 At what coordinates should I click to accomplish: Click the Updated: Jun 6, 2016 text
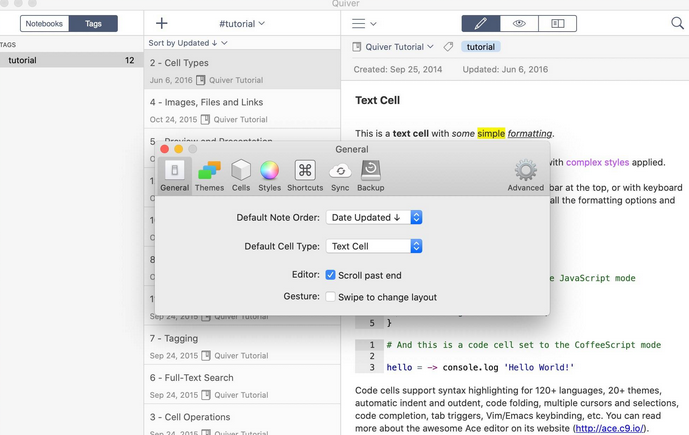pyautogui.click(x=505, y=69)
